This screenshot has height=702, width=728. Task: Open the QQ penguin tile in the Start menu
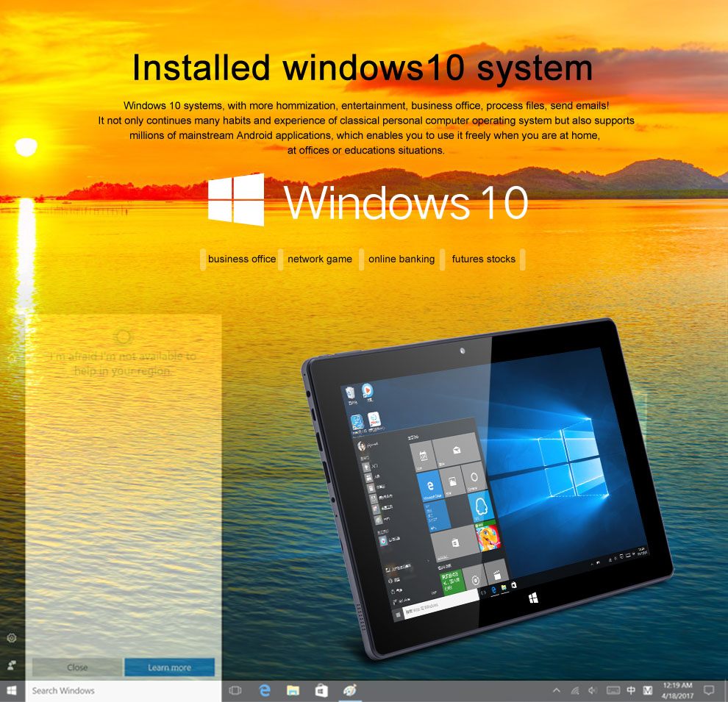click(x=481, y=507)
